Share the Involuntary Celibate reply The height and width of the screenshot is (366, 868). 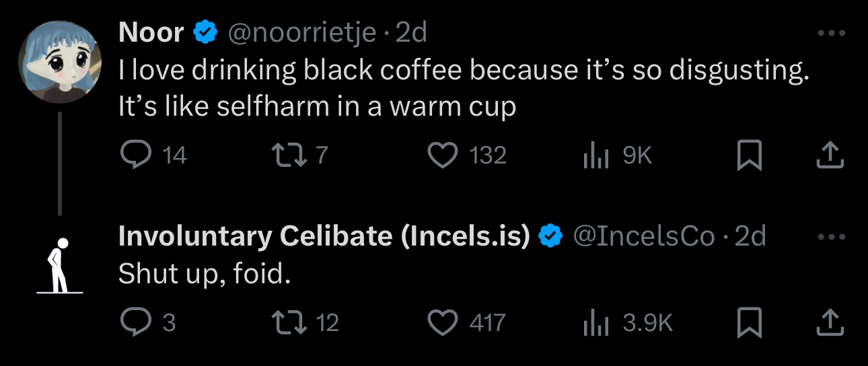tap(830, 322)
